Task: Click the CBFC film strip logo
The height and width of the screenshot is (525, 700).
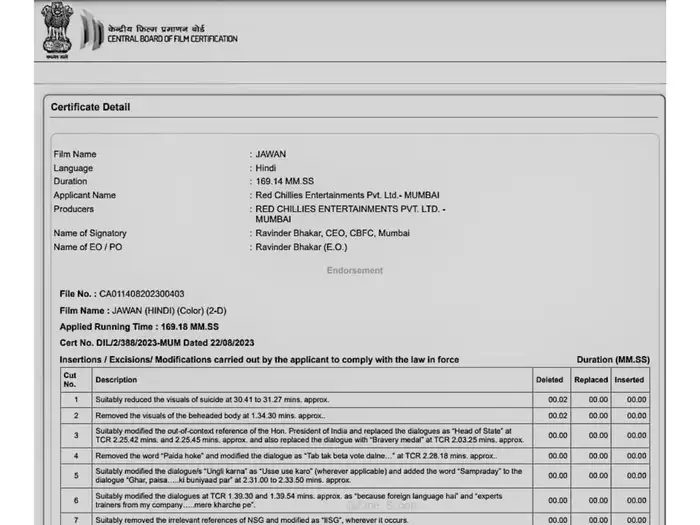Action: click(91, 30)
